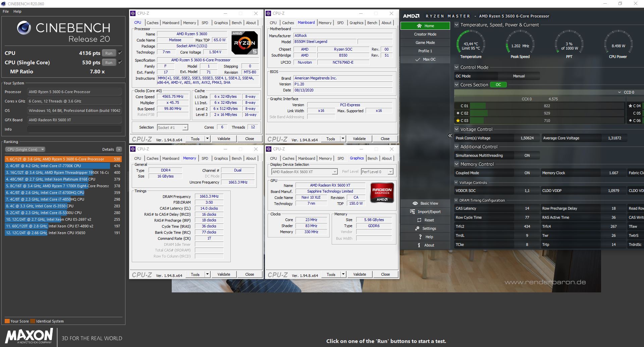This screenshot has width=644, height=347.
Task: Collapse the CCD 0 group
Action: point(620,92)
